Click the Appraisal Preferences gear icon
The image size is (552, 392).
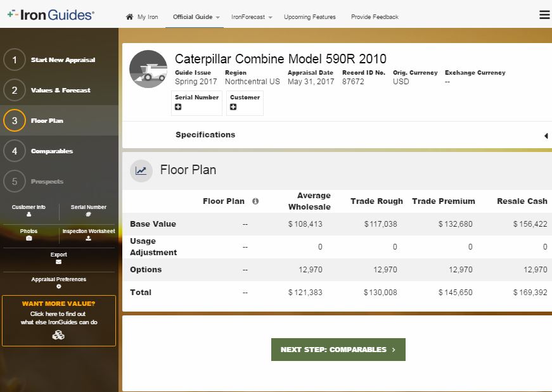59,286
